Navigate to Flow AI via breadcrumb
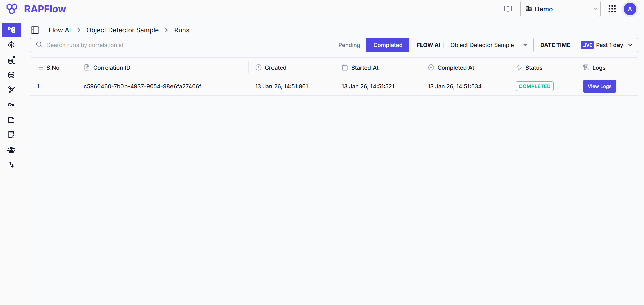The height and width of the screenshot is (305, 644). pos(59,30)
